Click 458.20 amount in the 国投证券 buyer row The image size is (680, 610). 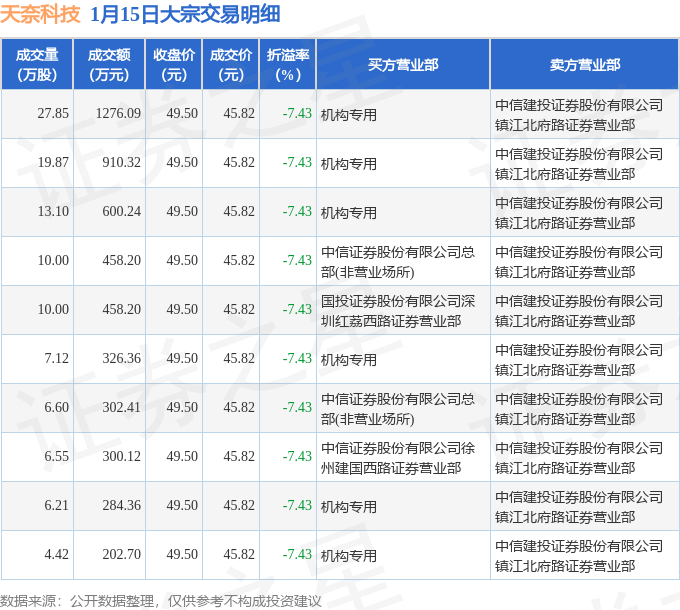pyautogui.click(x=121, y=310)
